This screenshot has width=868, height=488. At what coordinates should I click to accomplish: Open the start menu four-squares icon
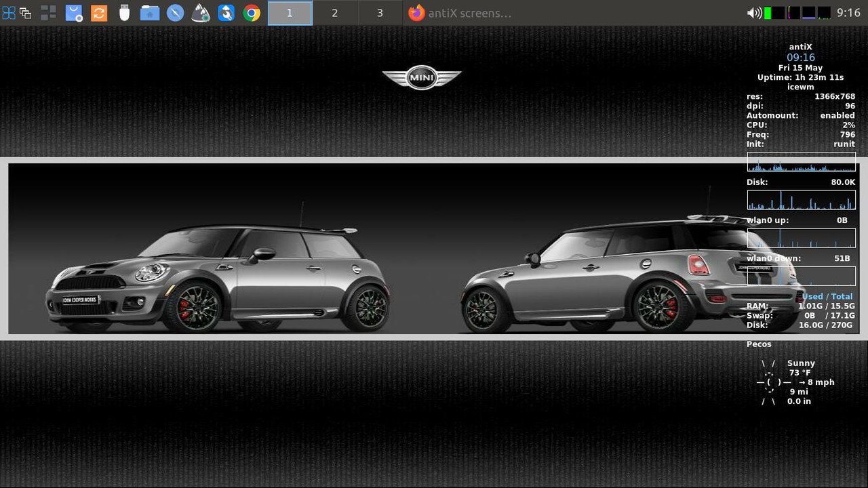point(9,13)
